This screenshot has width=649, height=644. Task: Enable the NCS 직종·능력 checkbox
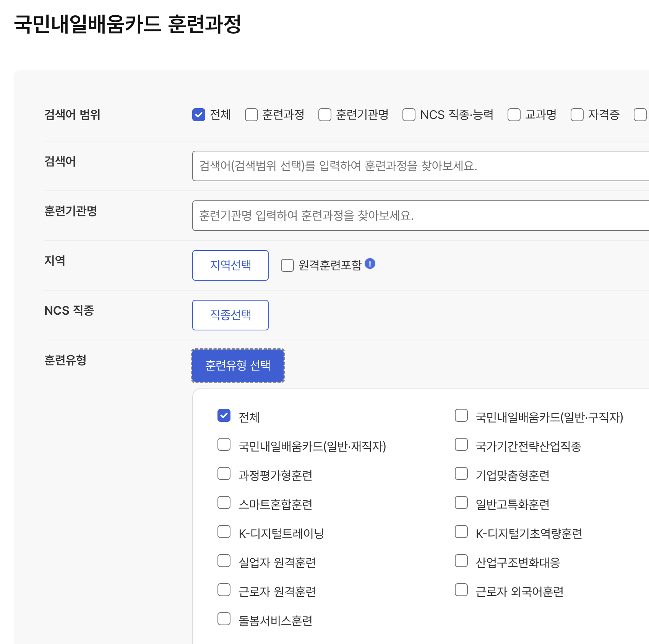click(409, 115)
